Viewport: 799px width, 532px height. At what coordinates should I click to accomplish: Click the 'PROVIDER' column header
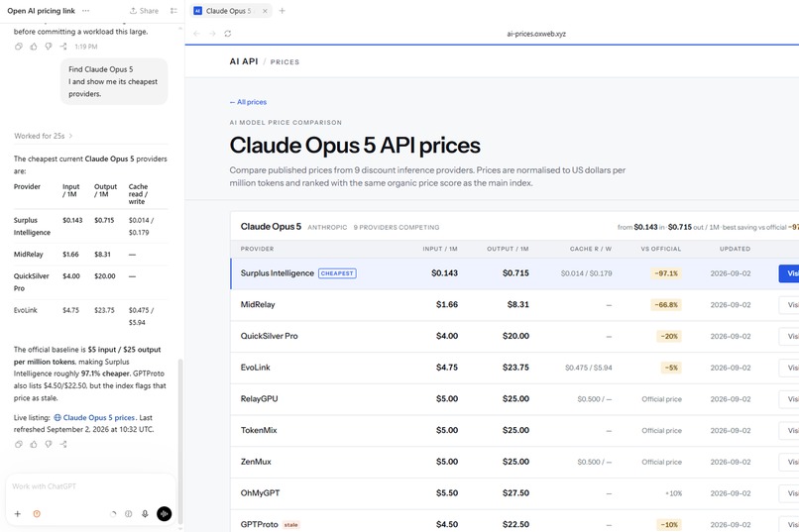pos(258,249)
